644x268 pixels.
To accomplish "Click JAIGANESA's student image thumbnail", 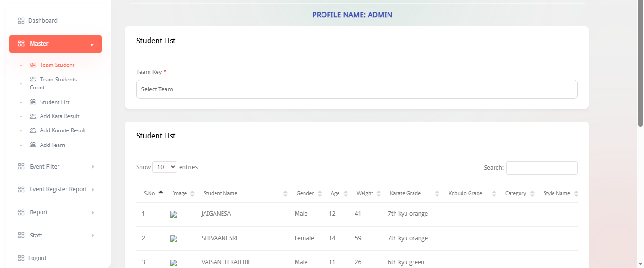I will 173,214.
